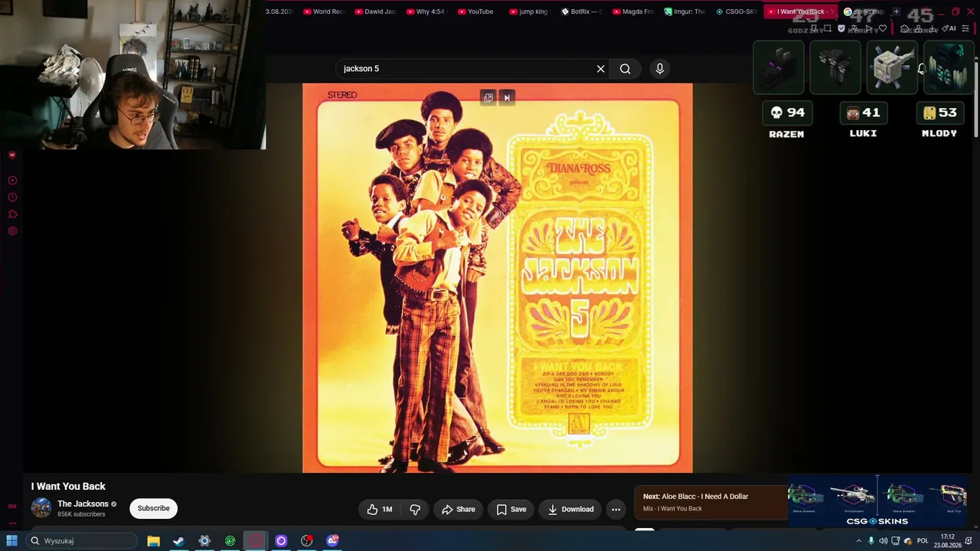This screenshot has height=551, width=980.
Task: Open extensions puzzle icon in sidebar
Action: (x=12, y=214)
